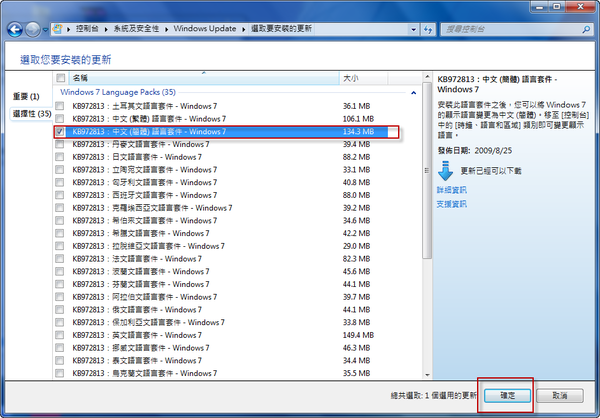Check the 希伯來文語言套件 checkbox
The image size is (600, 418).
60,220
